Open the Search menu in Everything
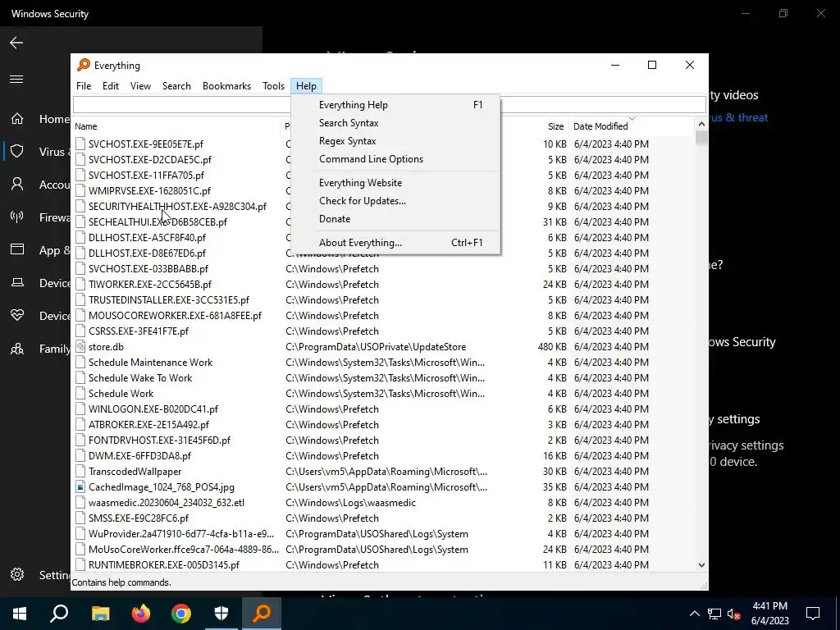840x630 pixels. click(x=176, y=85)
